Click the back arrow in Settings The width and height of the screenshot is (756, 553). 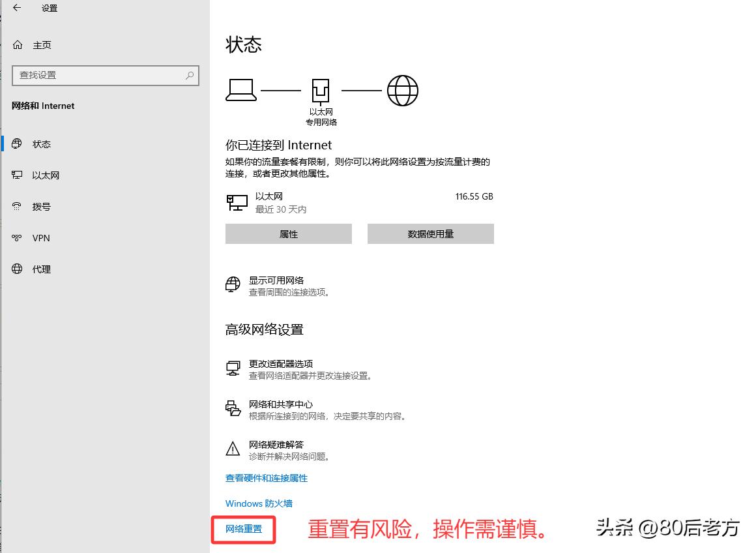(x=16, y=8)
